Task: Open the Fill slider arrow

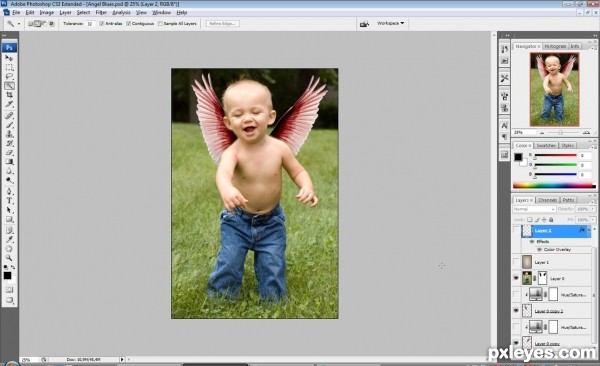Action: (x=593, y=220)
